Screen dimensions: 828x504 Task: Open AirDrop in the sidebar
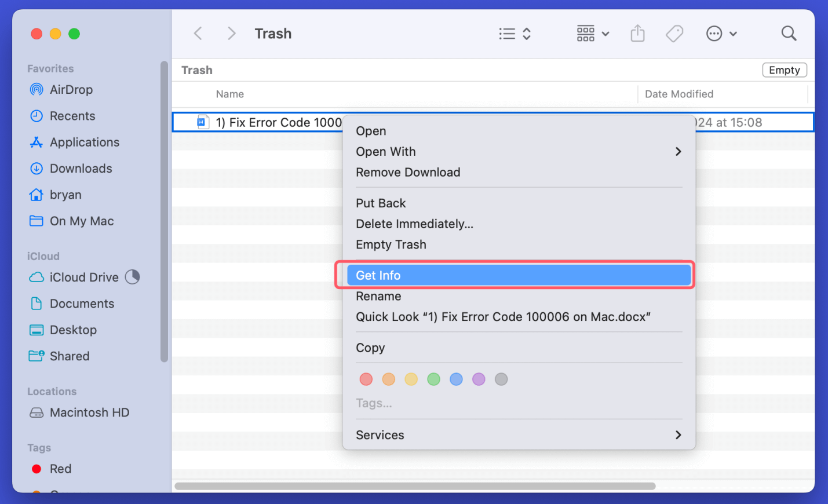pyautogui.click(x=71, y=90)
